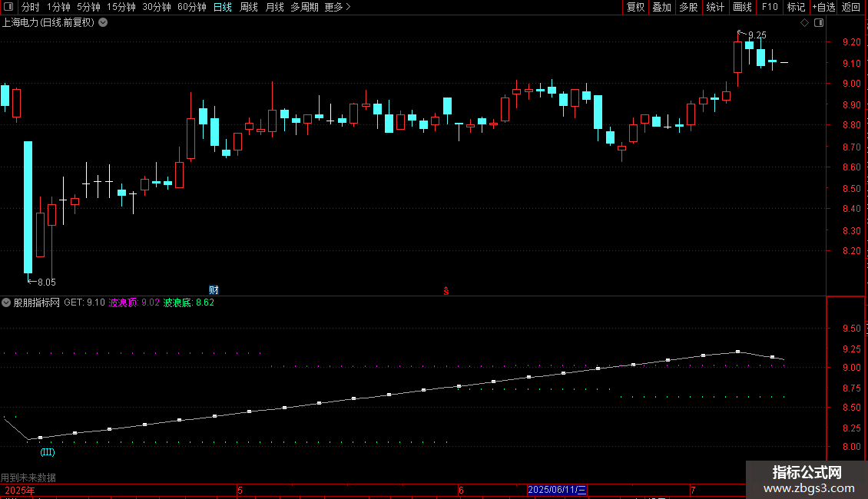Viewport: 868px width, 499px height.
Task: Click the highlighted date 2025/06/11/三
Action: click(556, 490)
